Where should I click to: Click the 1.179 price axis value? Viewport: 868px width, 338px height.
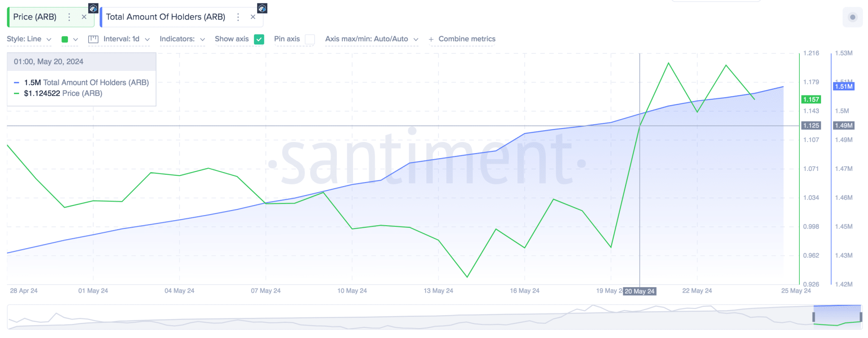(811, 82)
